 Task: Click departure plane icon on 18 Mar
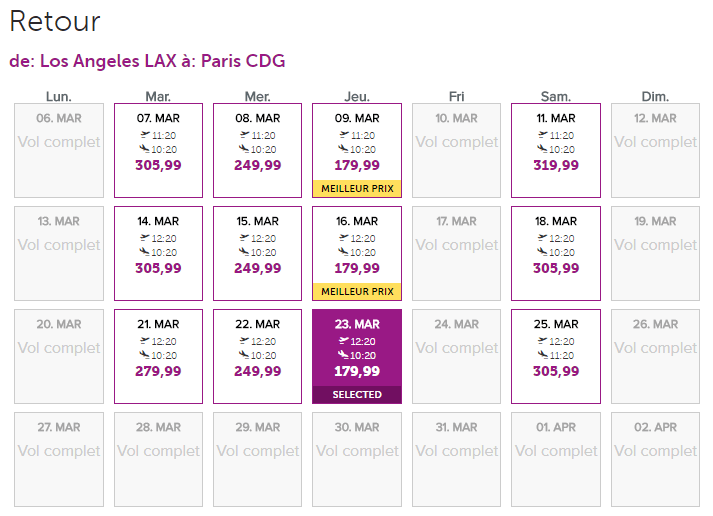coord(543,238)
